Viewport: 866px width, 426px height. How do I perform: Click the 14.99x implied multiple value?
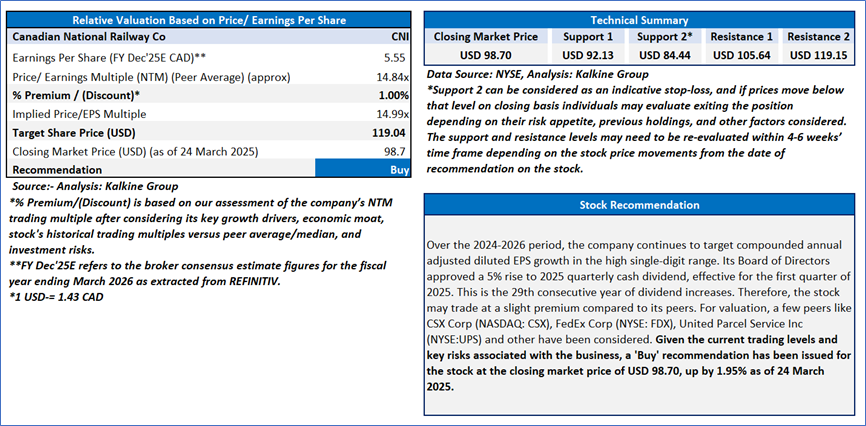click(395, 114)
